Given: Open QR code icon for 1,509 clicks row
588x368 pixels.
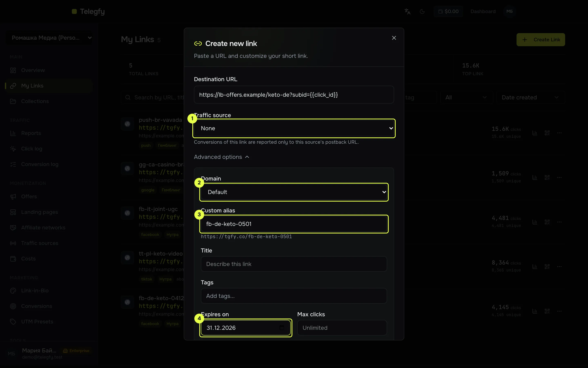Looking at the screenshot, I should point(547,177).
